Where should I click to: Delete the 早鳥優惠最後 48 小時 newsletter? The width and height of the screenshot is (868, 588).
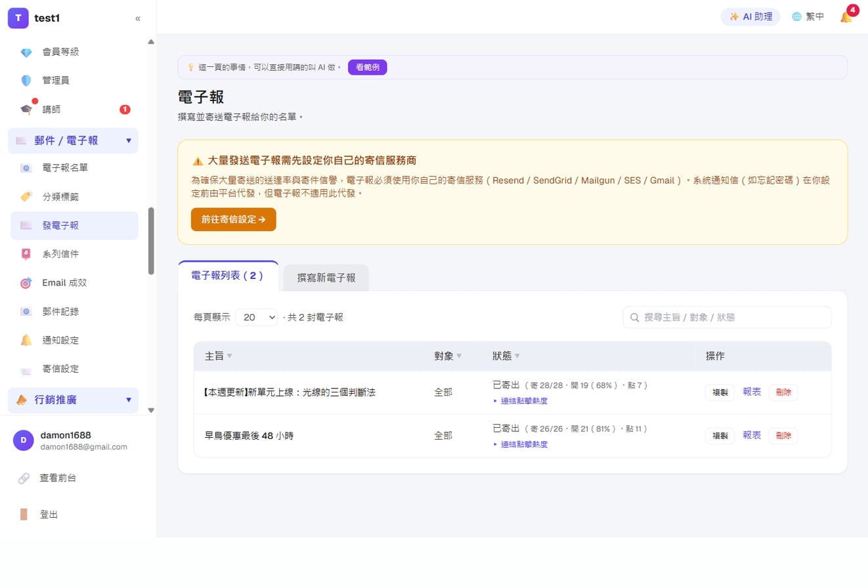coord(783,436)
